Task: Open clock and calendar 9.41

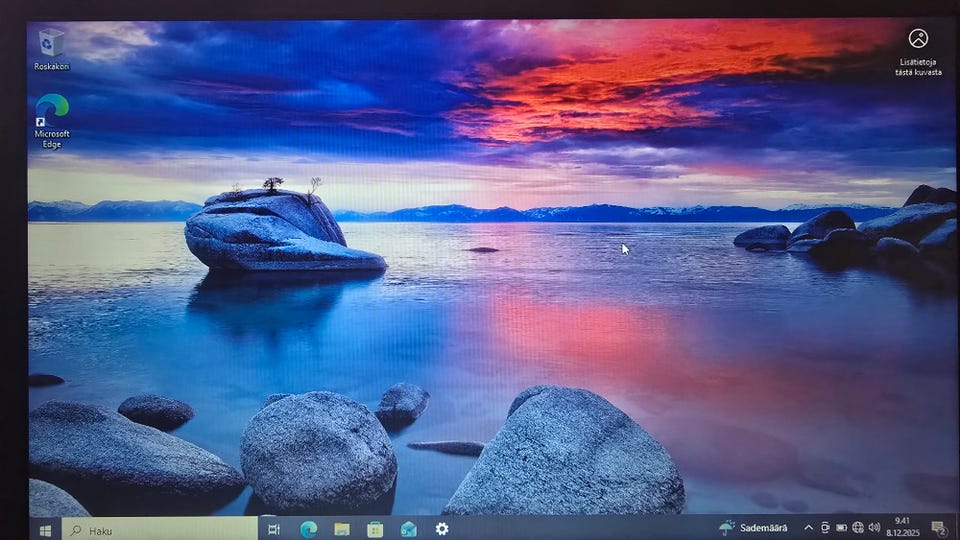Action: click(902, 527)
